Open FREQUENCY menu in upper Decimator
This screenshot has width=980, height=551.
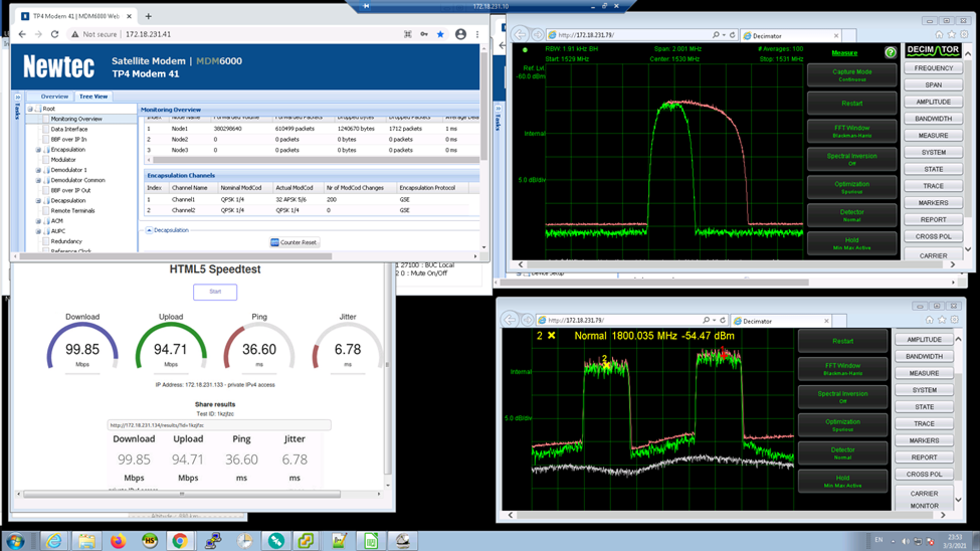pos(933,68)
